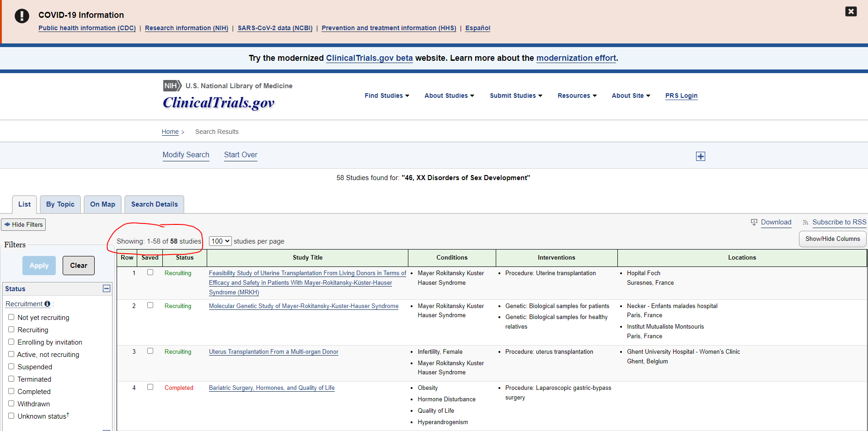Check Not yet recruiting filter

[x=11, y=317]
